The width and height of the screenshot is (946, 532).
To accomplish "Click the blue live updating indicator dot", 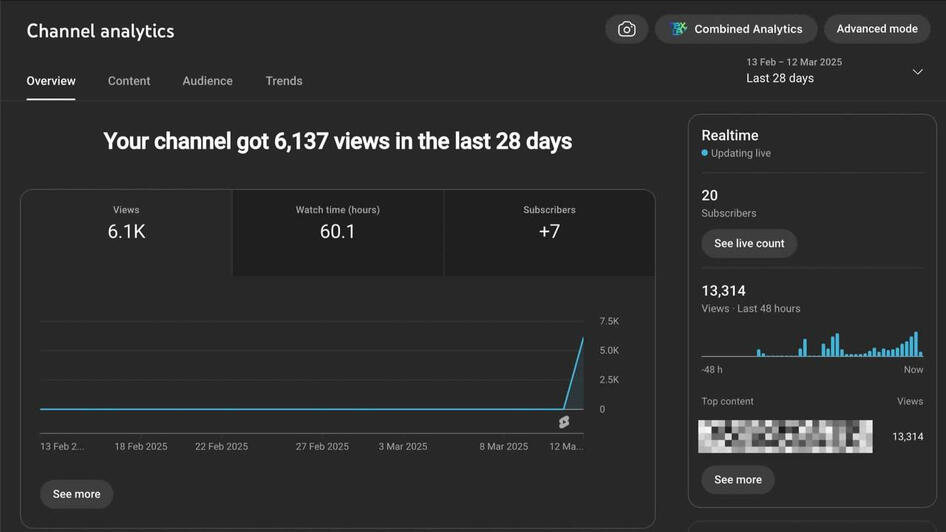I will (705, 153).
